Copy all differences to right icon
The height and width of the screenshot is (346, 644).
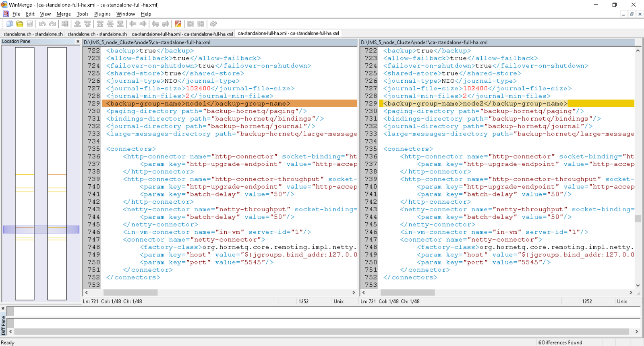191,24
